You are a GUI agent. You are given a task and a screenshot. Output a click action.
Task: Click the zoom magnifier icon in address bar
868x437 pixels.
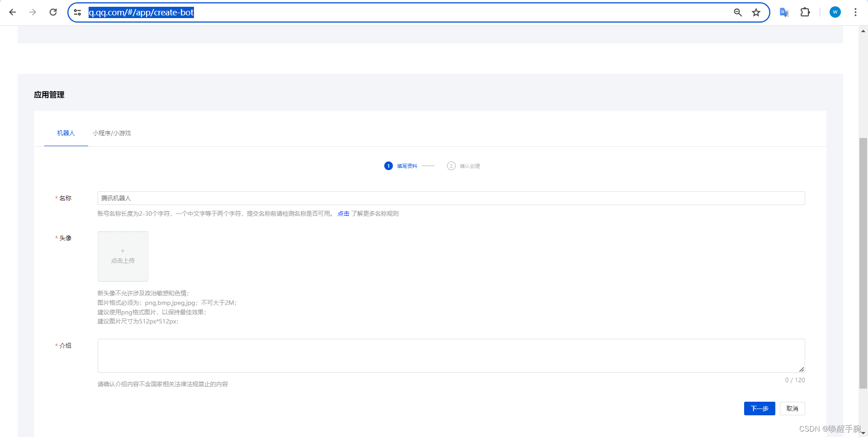click(738, 12)
